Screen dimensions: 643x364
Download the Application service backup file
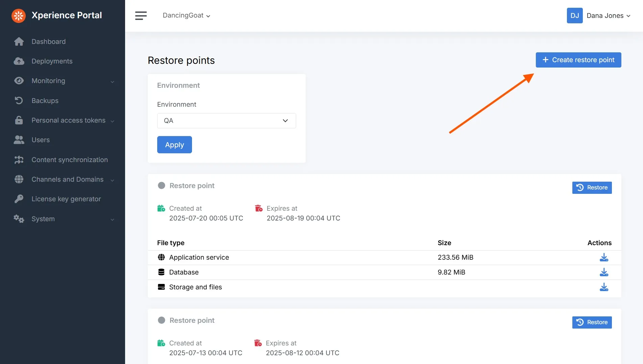[x=604, y=258]
